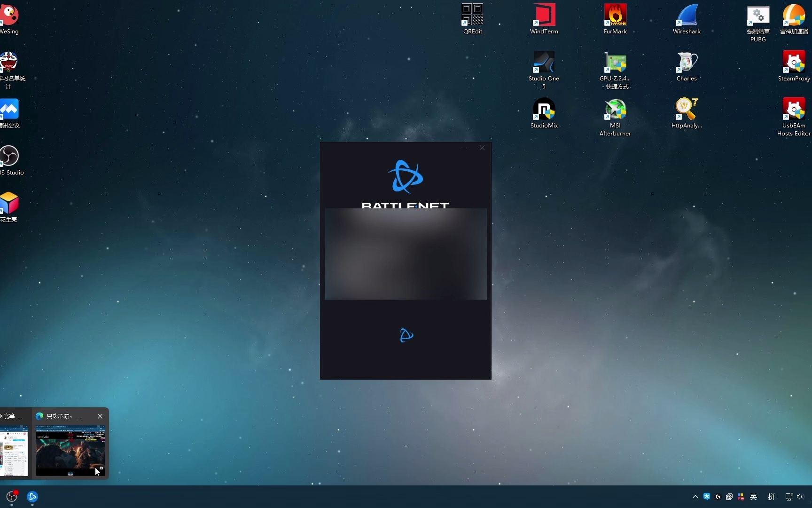Click the Battle.net loading spinner icon
This screenshot has width=812, height=508.
406,335
